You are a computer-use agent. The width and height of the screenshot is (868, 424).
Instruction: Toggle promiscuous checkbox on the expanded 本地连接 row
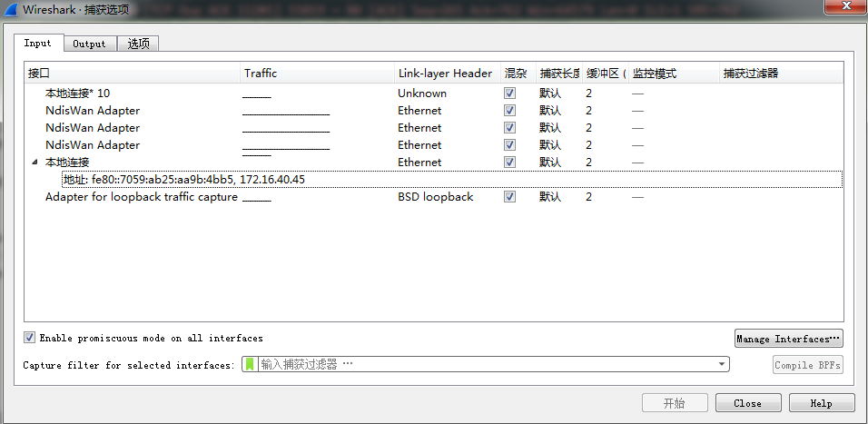coord(509,163)
